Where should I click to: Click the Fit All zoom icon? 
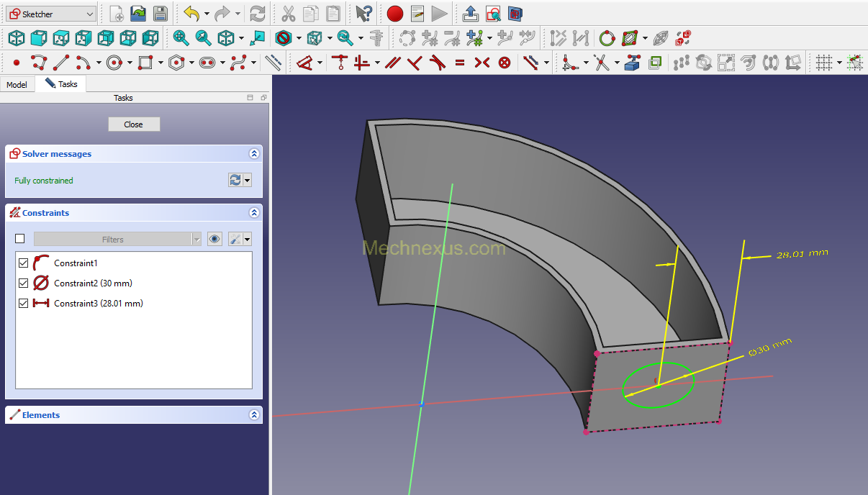pos(181,38)
